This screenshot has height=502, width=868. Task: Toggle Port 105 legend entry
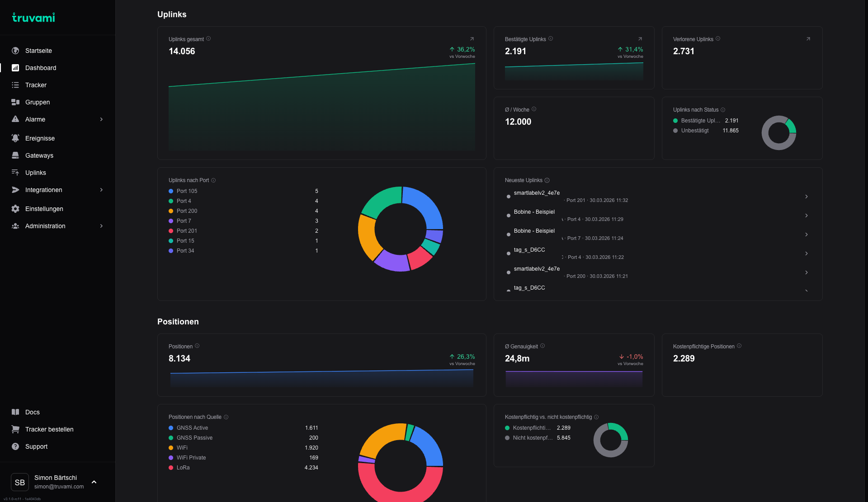187,191
